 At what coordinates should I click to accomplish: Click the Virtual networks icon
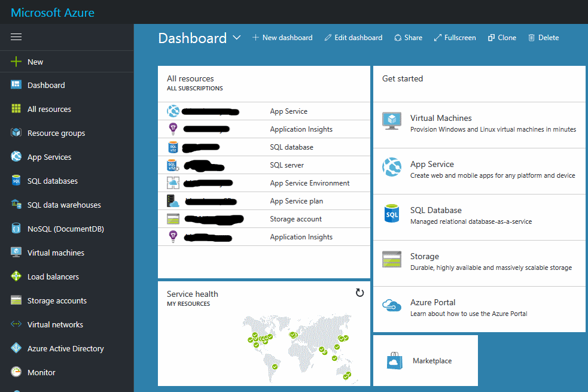click(x=16, y=324)
